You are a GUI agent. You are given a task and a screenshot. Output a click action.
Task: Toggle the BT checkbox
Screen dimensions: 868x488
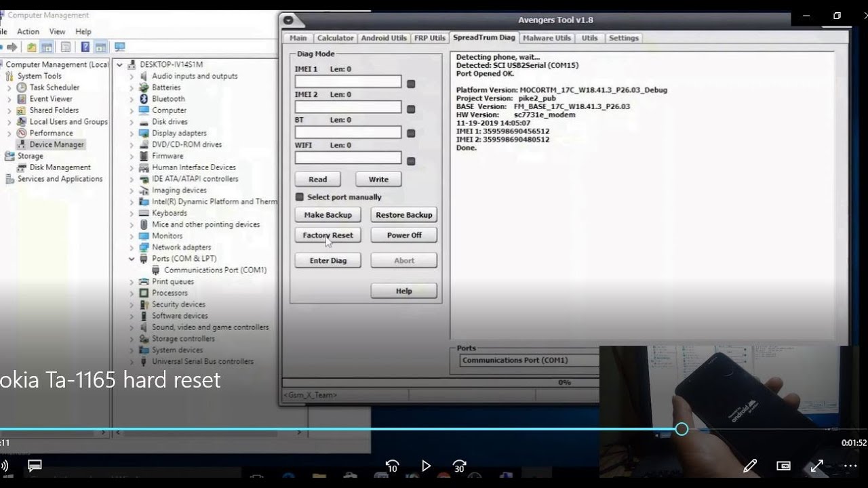coord(411,134)
